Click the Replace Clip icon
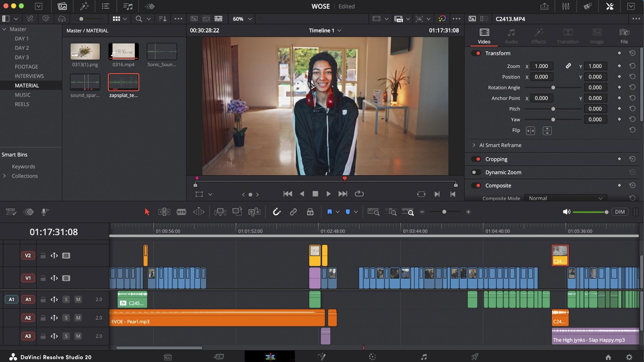 tap(254, 212)
